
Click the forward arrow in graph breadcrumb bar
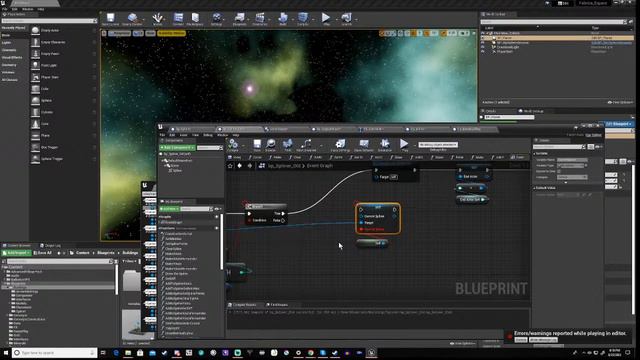point(249,166)
